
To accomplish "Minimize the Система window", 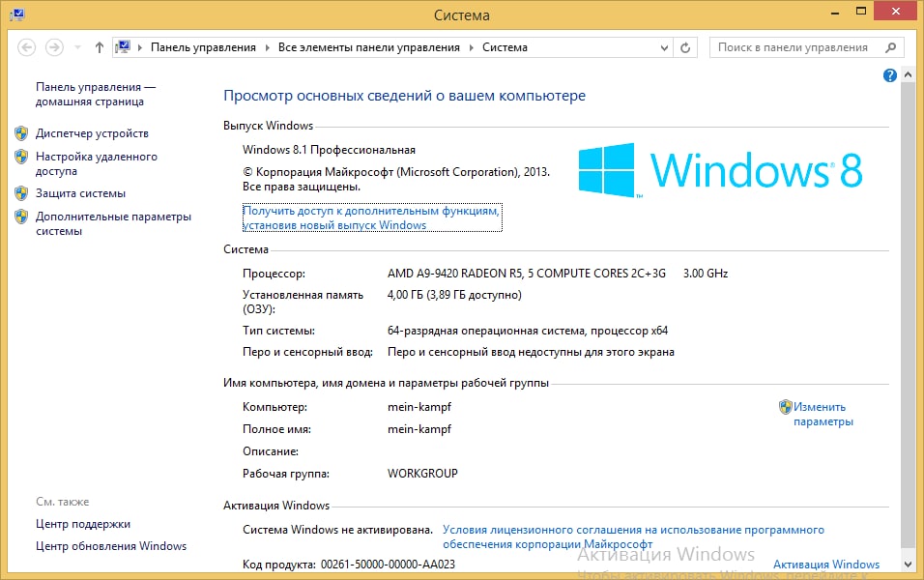I will coord(834,12).
